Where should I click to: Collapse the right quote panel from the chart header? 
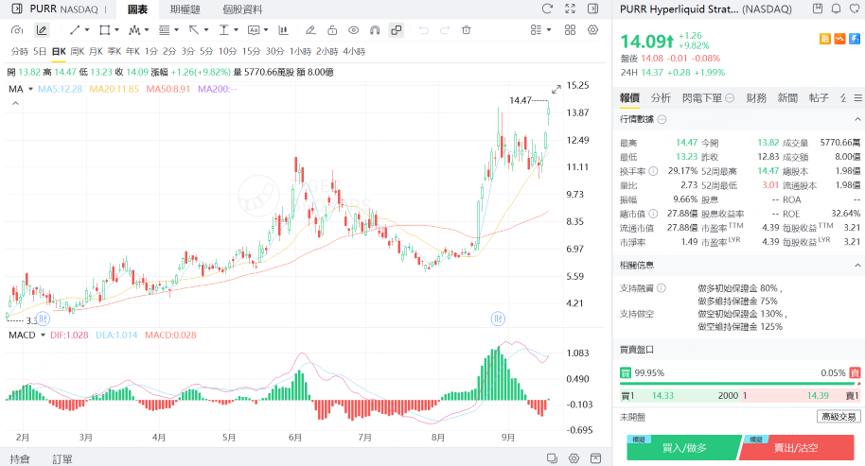[x=592, y=9]
